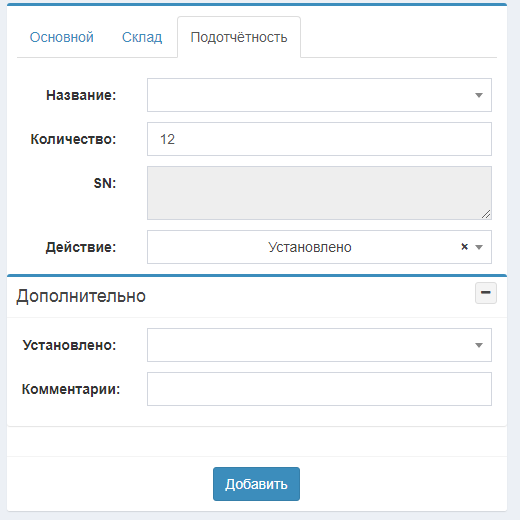520x520 pixels.
Task: Collapse the Дополнительно panel with minus icon
Action: [x=486, y=293]
